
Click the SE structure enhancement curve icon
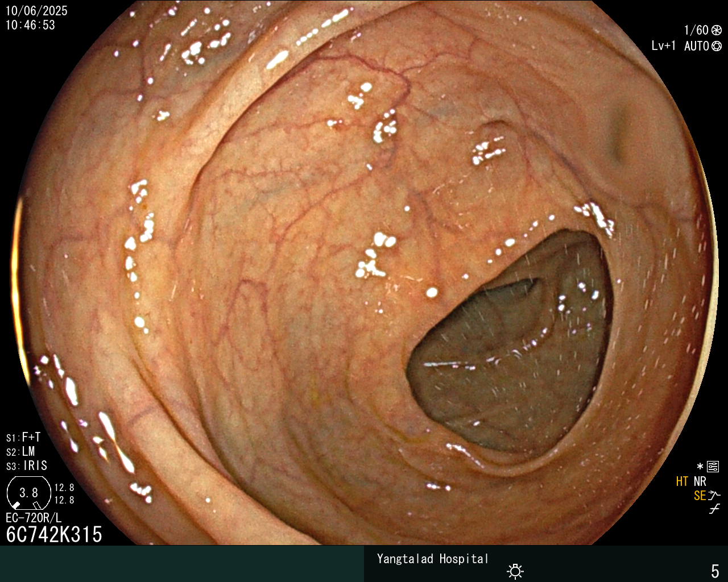pos(714,495)
